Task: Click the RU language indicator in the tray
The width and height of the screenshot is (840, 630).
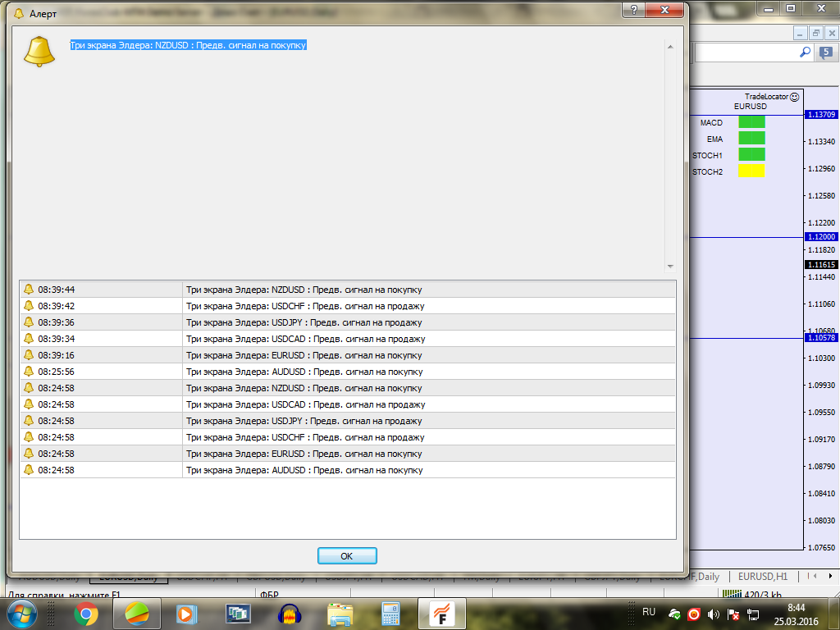Action: tap(649, 612)
